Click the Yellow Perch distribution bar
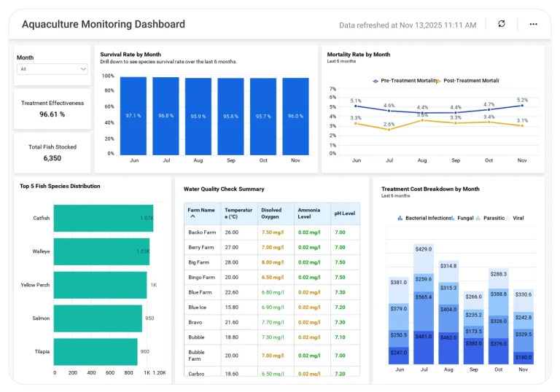560x392 pixels. pyautogui.click(x=101, y=285)
